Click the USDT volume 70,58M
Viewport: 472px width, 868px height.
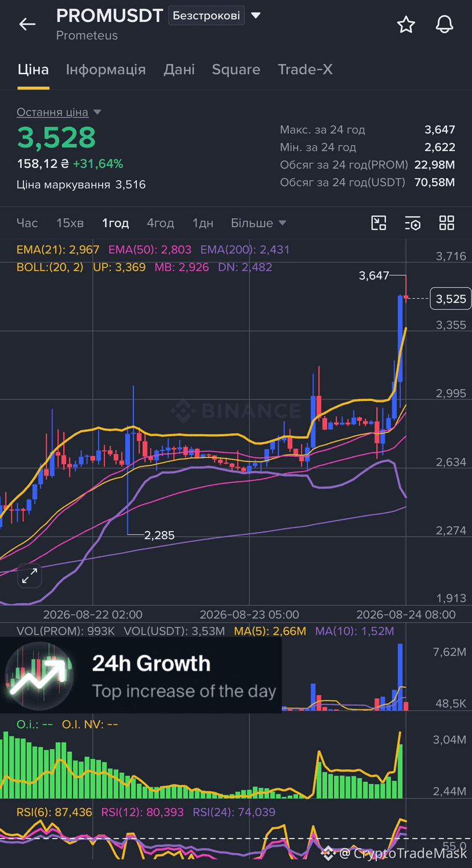[x=435, y=183]
